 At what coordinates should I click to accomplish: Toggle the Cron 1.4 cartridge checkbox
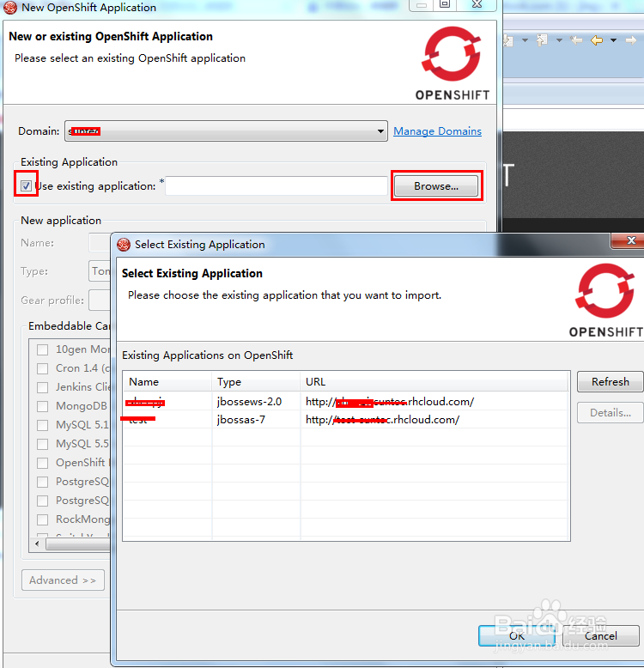coord(43,368)
